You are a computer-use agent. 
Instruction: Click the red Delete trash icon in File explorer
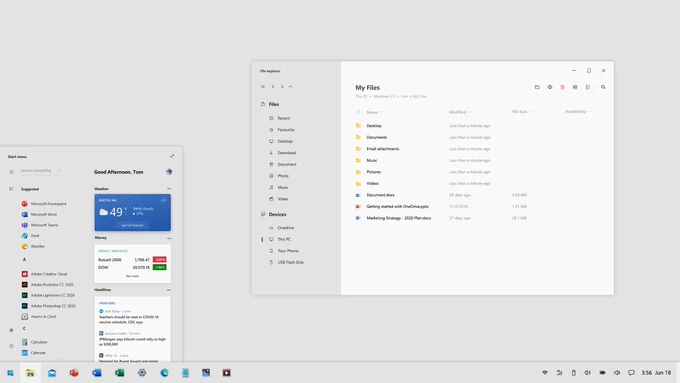(x=562, y=87)
